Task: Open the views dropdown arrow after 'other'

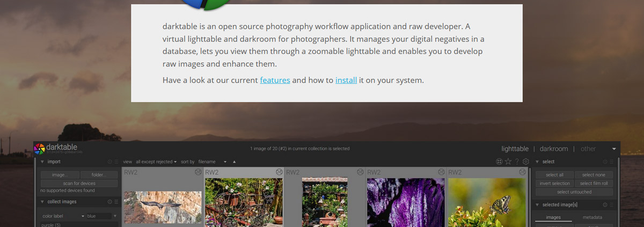Action: point(614,149)
